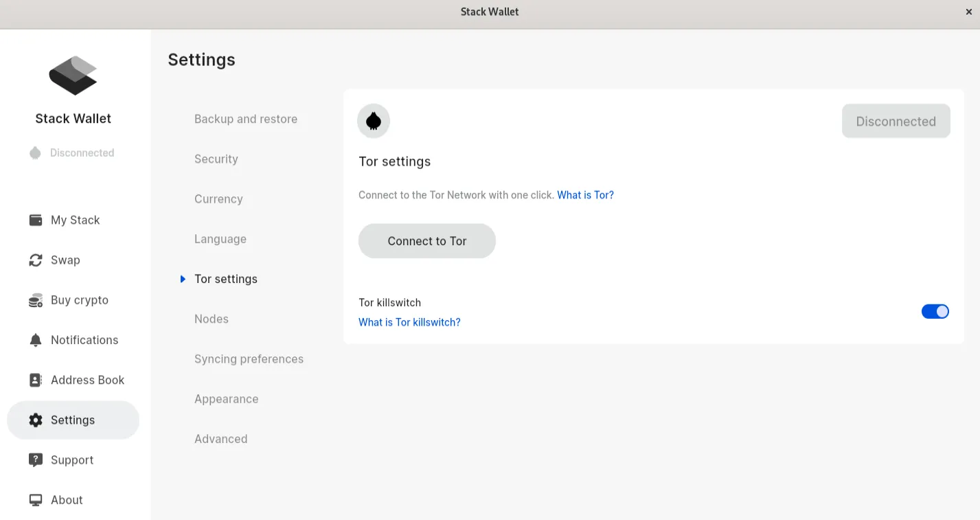Click the Tor onion icon in the sidebar status

pyautogui.click(x=35, y=152)
